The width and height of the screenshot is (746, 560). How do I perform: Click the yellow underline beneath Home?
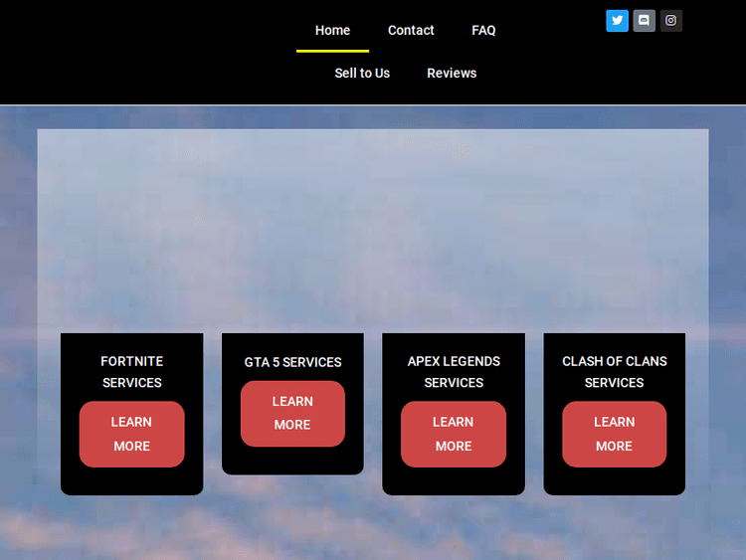[x=332, y=51]
